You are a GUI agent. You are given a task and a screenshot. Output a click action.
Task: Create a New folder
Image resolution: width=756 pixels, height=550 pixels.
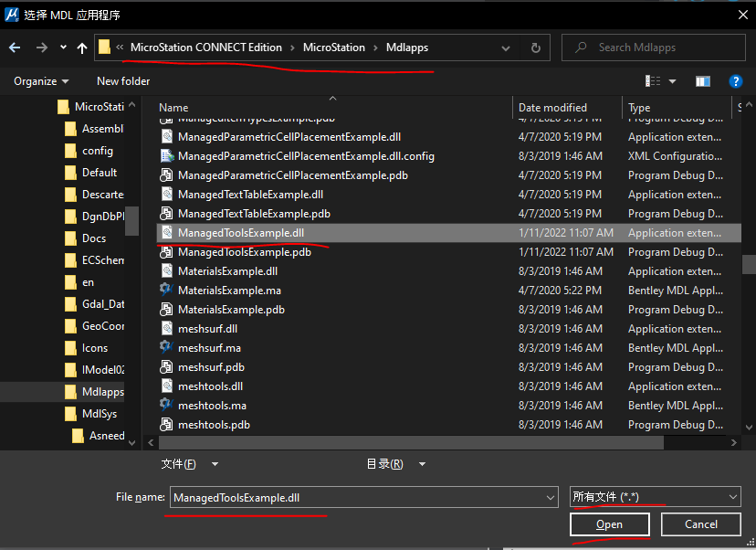(123, 81)
